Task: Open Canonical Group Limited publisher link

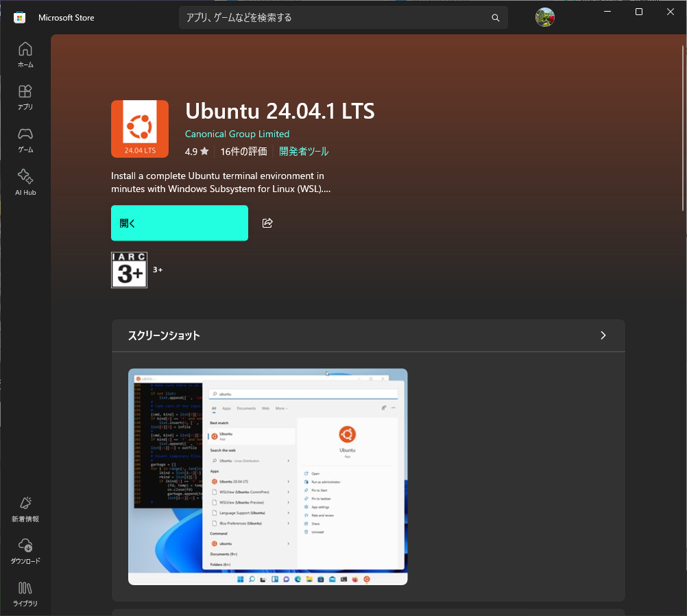Action: coord(237,134)
